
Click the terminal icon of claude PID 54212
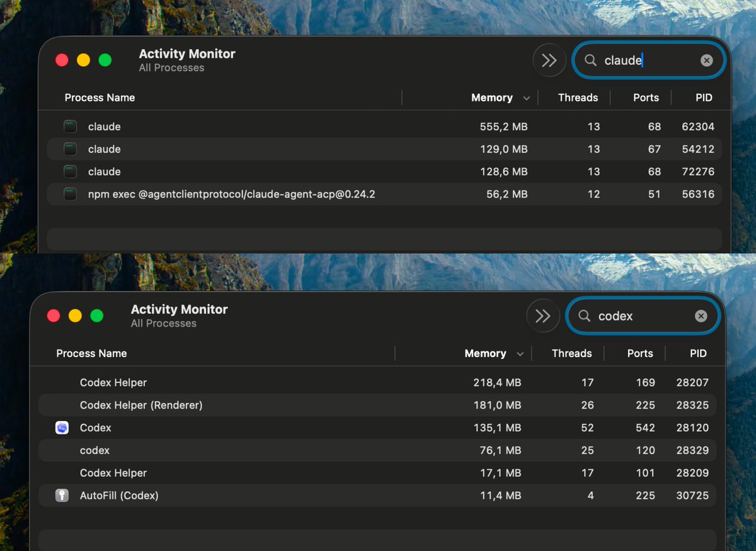(x=70, y=149)
